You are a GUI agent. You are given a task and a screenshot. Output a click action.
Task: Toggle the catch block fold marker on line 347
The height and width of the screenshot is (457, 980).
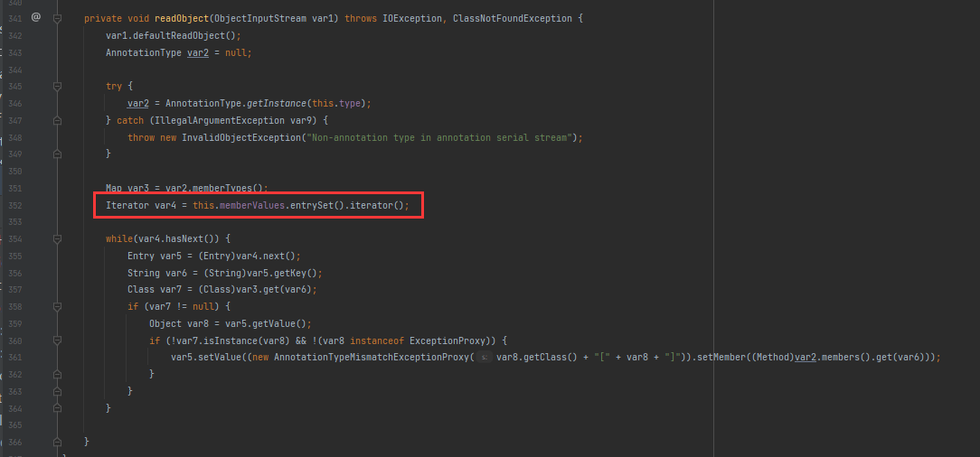click(x=58, y=120)
